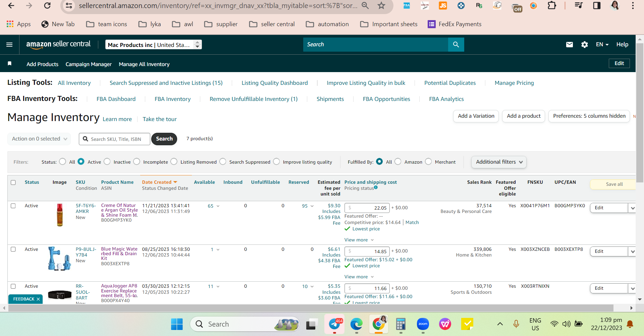Select the Inactive status filter
644x336 pixels.
click(107, 162)
